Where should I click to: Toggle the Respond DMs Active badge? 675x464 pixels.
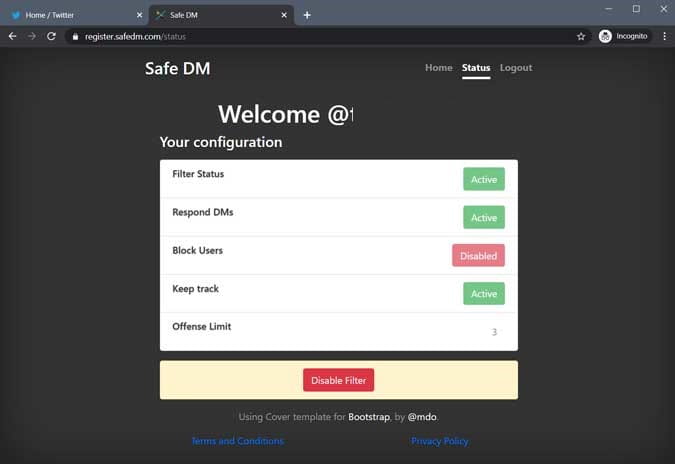point(484,217)
